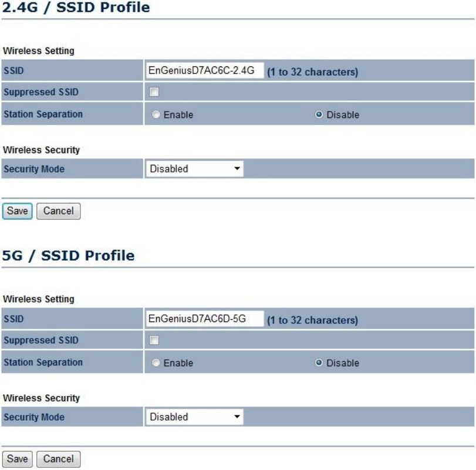Enable Station Separation for 5G
This screenshot has width=476, height=470.
coord(156,363)
